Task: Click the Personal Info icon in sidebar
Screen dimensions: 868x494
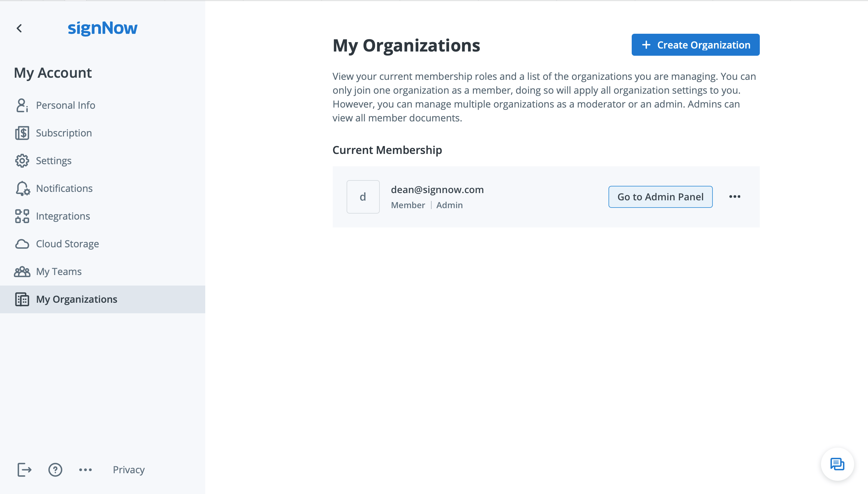Action: coord(22,105)
